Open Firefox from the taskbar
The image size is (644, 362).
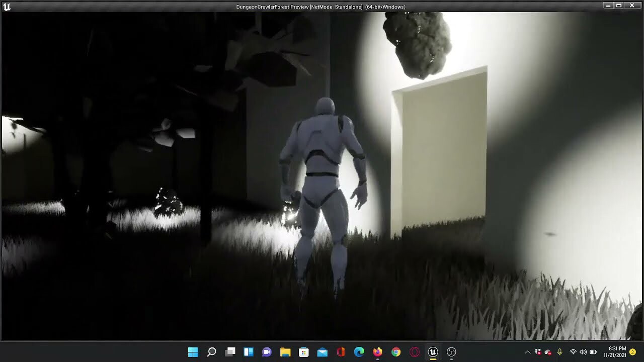(377, 352)
